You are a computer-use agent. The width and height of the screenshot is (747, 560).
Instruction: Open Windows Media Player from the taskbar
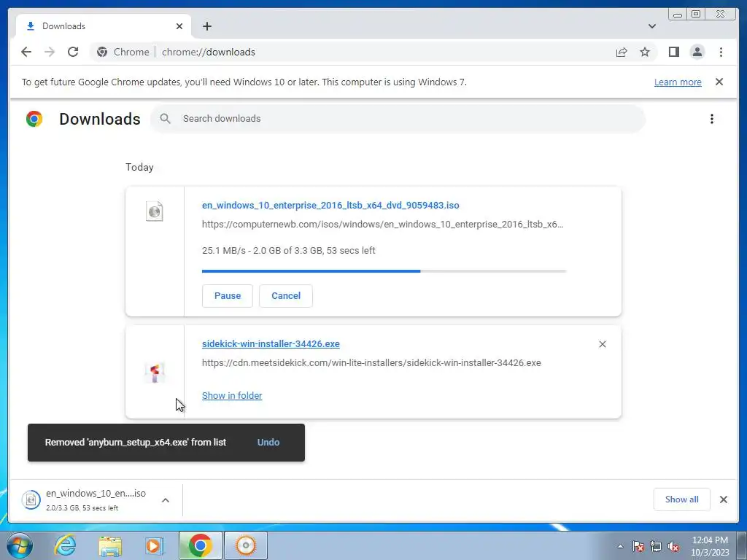tap(155, 545)
